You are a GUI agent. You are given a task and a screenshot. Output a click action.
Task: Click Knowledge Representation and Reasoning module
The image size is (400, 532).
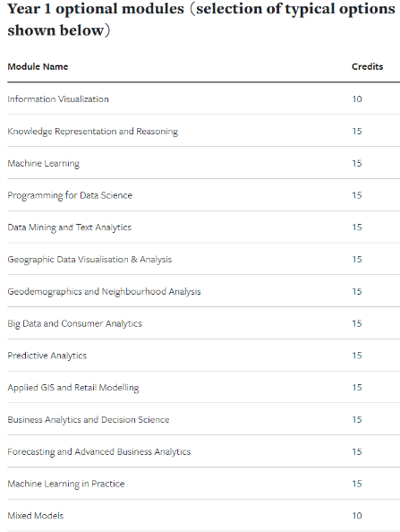coord(92,132)
